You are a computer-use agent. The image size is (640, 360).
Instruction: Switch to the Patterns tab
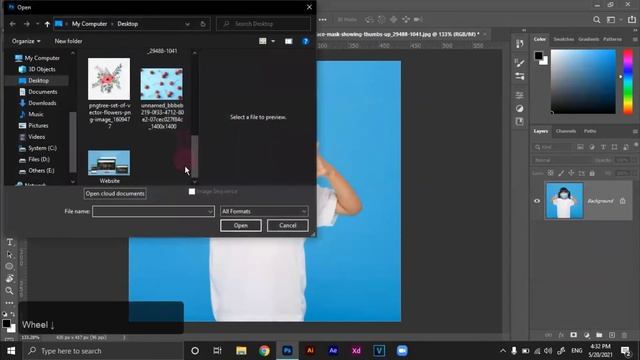click(612, 39)
